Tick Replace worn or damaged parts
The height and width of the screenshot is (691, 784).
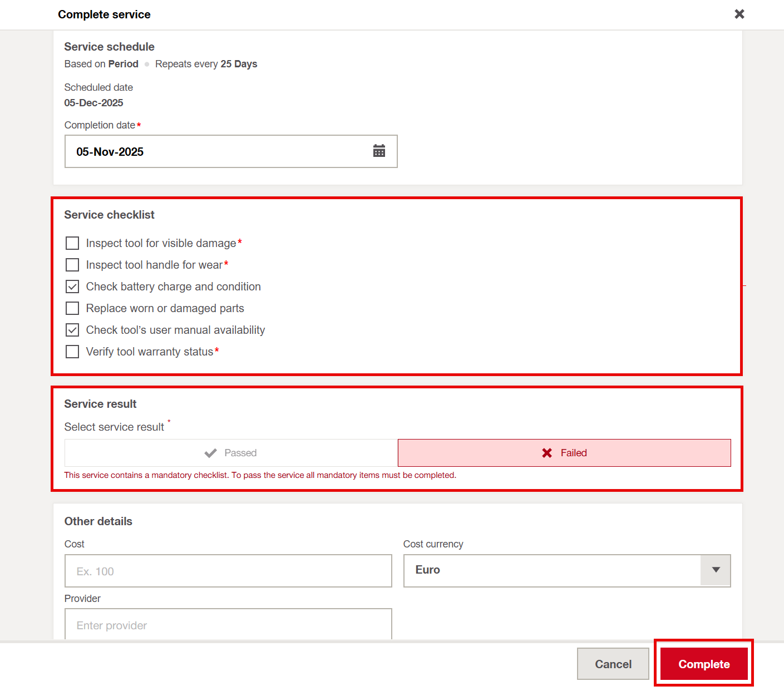pyautogui.click(x=72, y=308)
